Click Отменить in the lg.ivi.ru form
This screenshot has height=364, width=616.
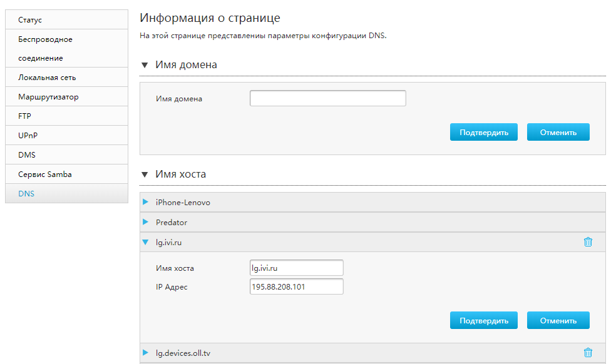[558, 320]
